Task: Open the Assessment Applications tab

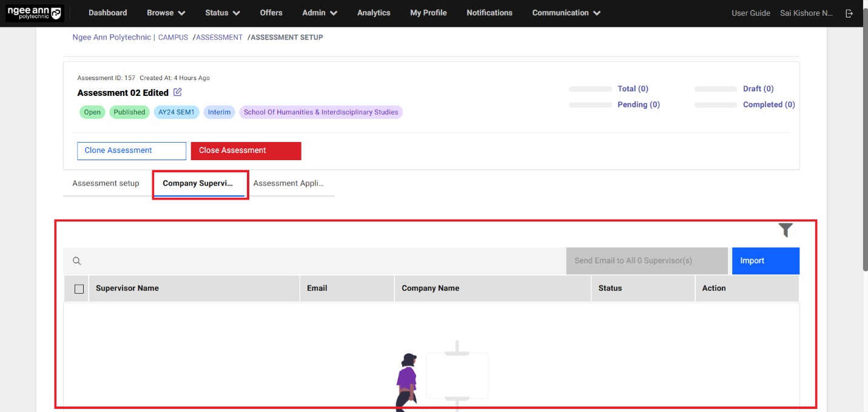Action: 289,183
